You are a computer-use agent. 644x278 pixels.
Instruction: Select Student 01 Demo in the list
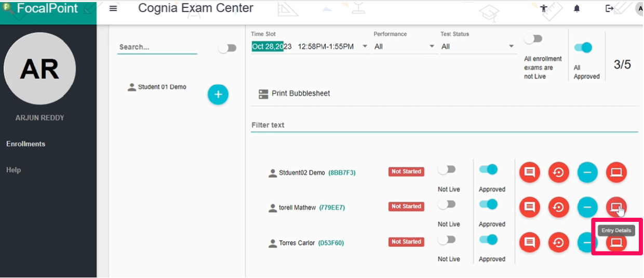coord(162,87)
